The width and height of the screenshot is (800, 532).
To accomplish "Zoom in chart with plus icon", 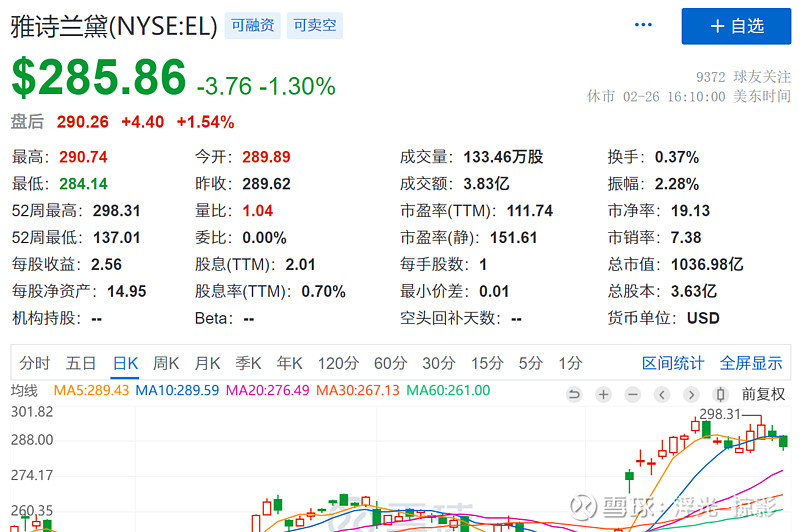I will [x=603, y=394].
